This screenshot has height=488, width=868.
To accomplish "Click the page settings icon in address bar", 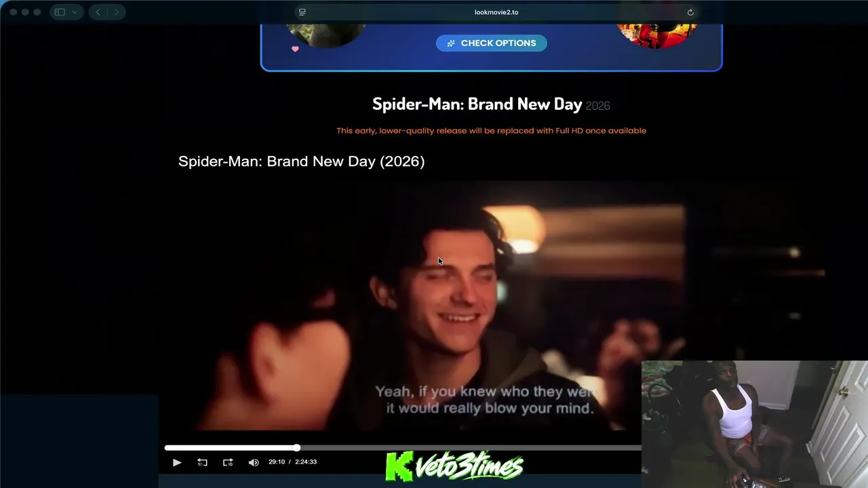I will point(302,12).
